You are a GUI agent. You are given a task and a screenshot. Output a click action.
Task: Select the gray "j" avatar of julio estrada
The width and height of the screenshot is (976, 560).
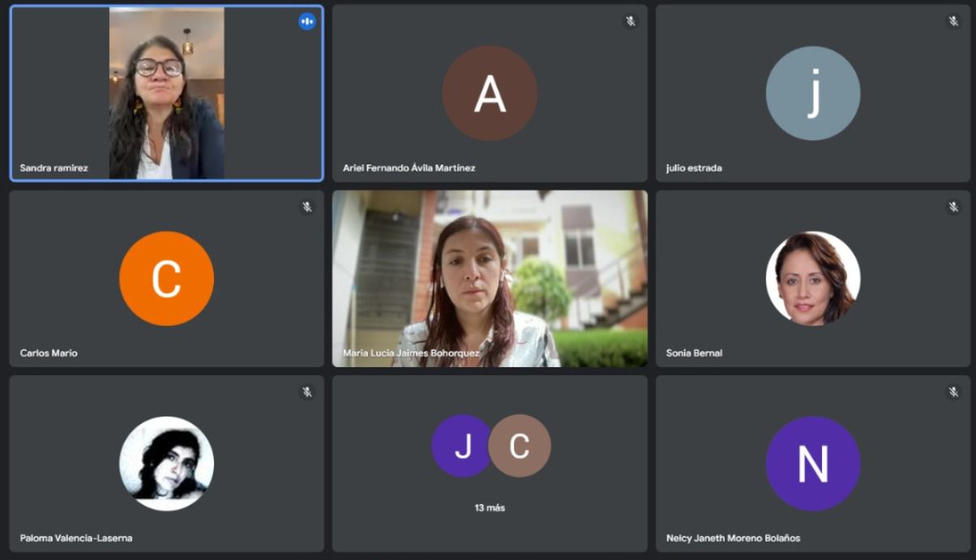coord(812,93)
